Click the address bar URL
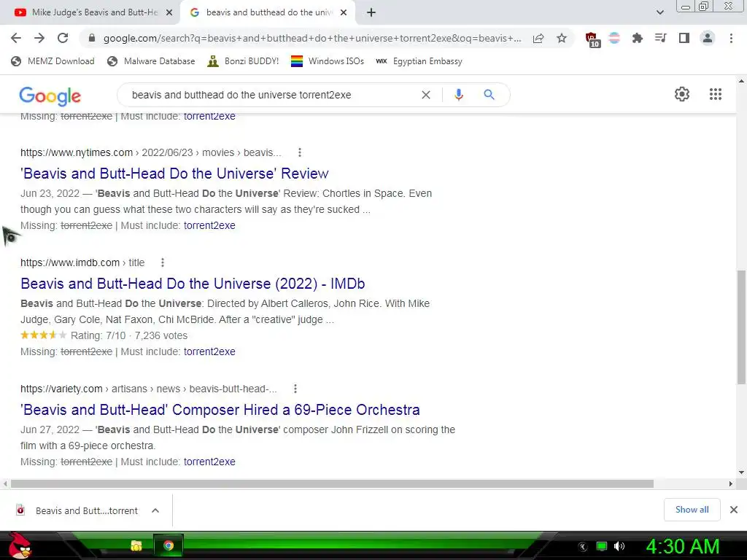 (312, 38)
